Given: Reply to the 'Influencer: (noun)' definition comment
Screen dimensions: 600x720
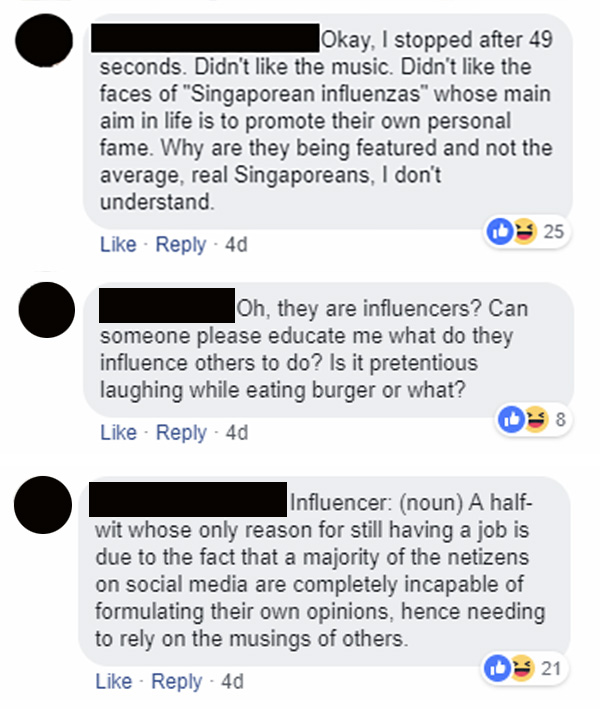Looking at the screenshot, I should coord(177,681).
